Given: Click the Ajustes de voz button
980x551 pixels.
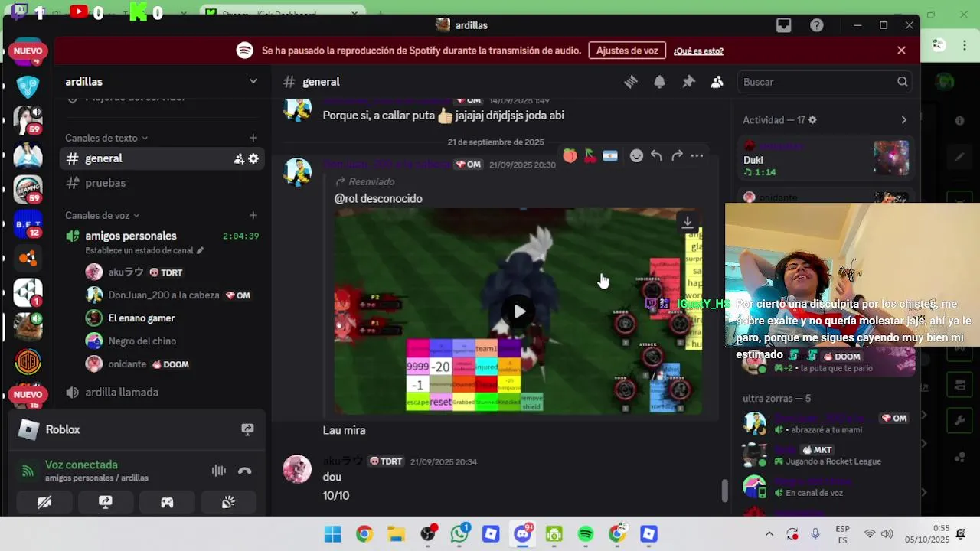Looking at the screenshot, I should coord(627,51).
